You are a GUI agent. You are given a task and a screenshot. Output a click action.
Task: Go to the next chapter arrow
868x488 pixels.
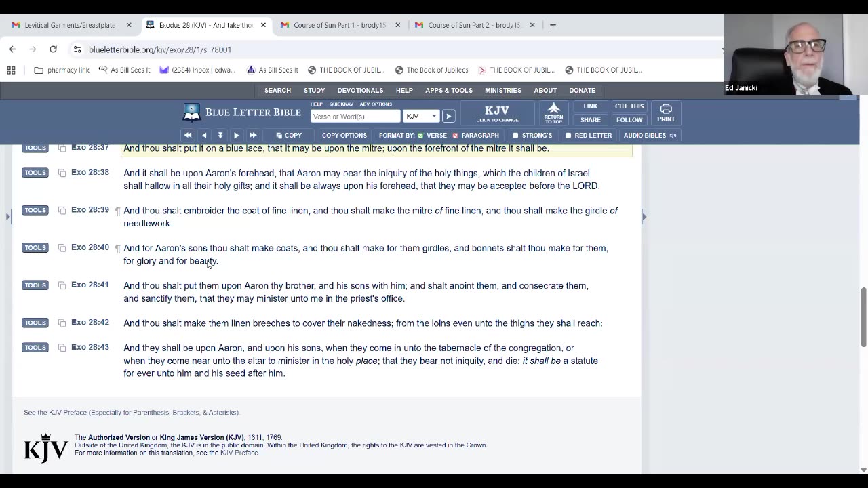[x=237, y=135]
